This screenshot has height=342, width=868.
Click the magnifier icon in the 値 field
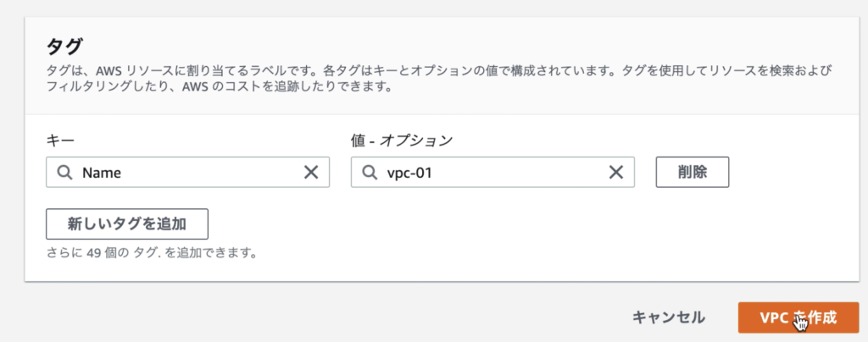click(370, 173)
